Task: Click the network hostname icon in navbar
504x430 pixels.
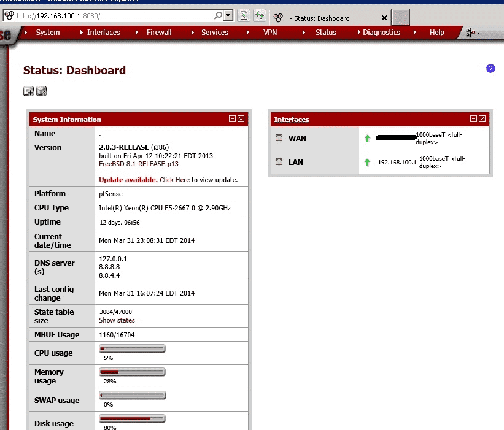Action: pyautogui.click(x=471, y=33)
